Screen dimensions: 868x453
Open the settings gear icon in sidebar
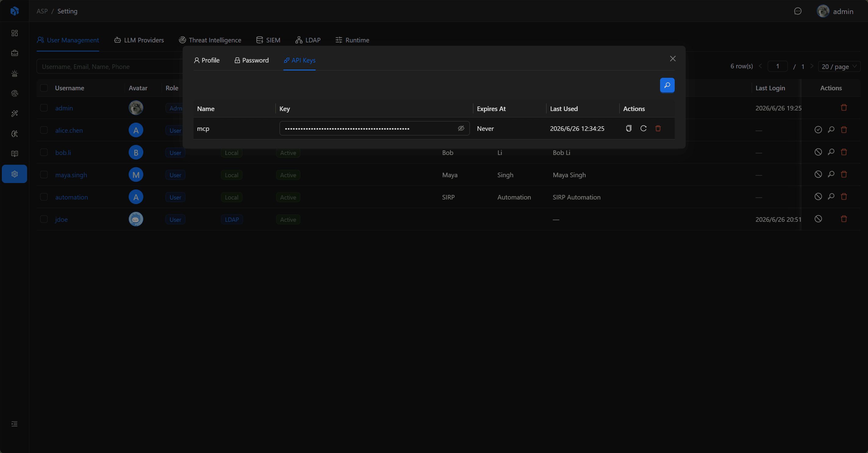tap(15, 174)
